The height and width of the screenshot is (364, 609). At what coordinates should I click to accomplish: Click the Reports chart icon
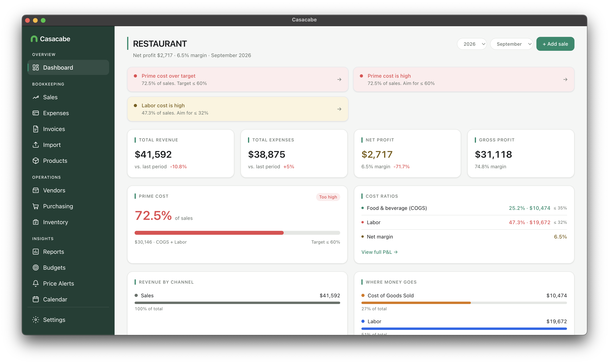tap(36, 252)
